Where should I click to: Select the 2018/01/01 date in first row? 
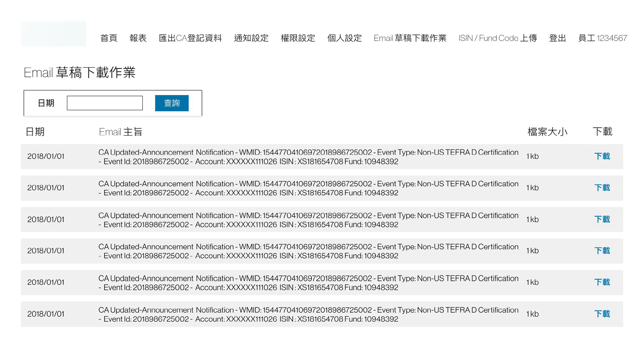[x=46, y=156]
